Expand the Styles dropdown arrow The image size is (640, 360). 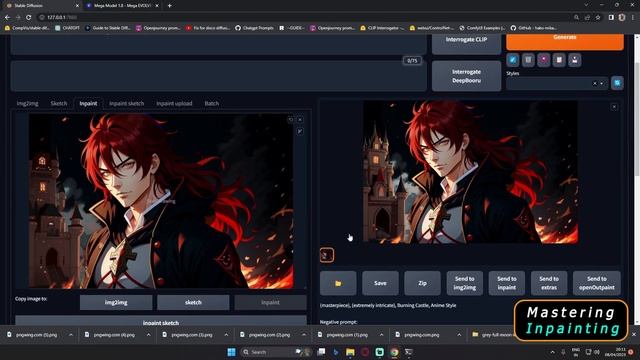(601, 83)
